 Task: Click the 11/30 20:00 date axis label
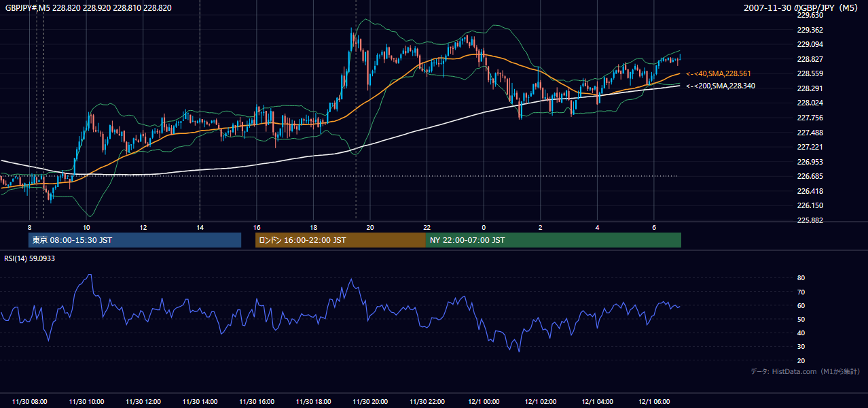tap(370, 402)
